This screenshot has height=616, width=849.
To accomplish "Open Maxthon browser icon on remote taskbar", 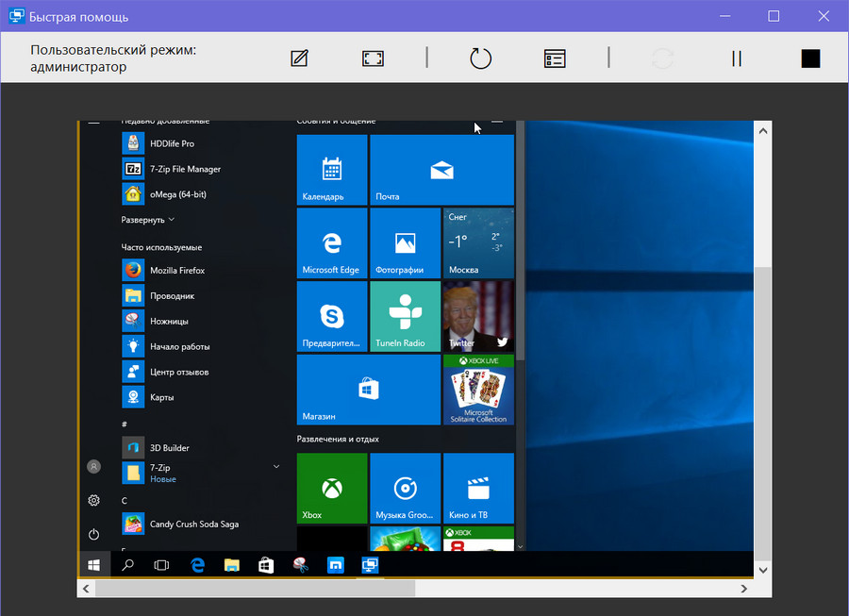I will click(x=335, y=565).
